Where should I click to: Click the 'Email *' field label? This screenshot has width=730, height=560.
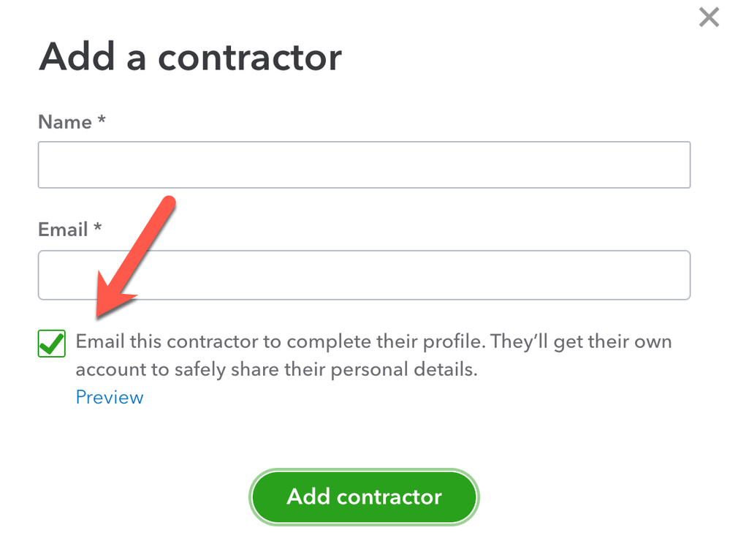[x=69, y=230]
